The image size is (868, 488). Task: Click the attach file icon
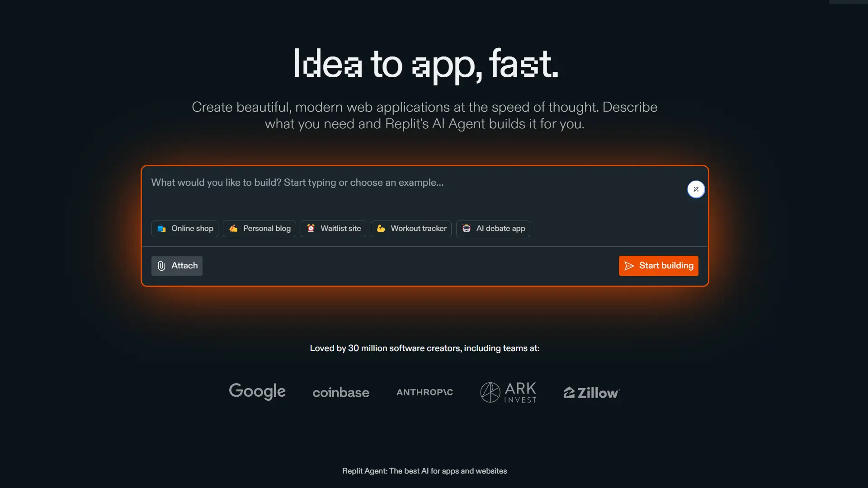pos(161,265)
